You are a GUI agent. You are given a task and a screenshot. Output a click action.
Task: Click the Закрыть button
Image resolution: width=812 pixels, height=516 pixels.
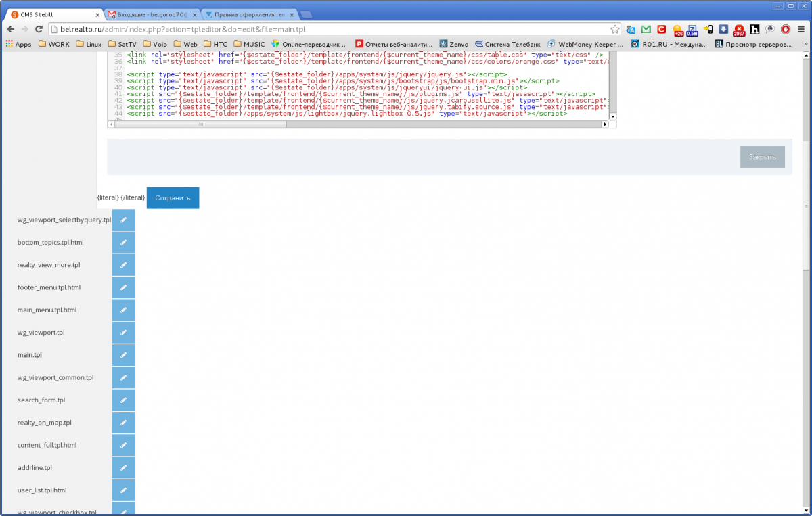coord(763,157)
